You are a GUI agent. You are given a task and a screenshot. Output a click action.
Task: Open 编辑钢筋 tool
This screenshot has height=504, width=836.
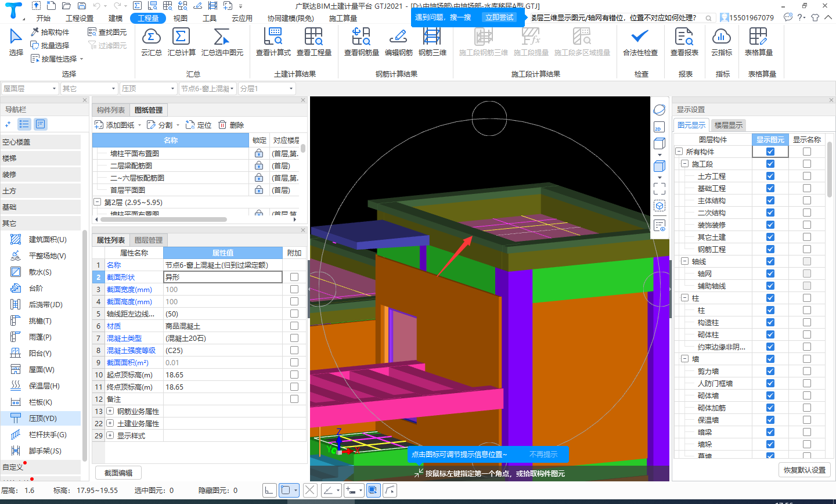tap(398, 42)
